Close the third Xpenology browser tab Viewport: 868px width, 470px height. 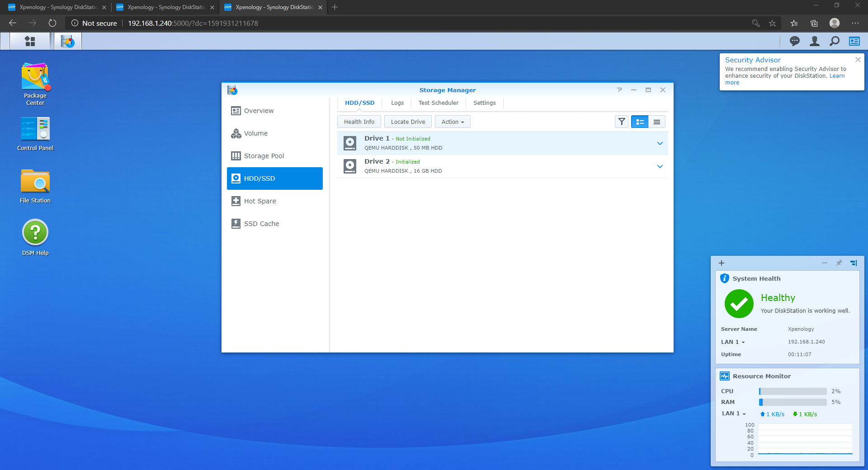click(x=320, y=7)
